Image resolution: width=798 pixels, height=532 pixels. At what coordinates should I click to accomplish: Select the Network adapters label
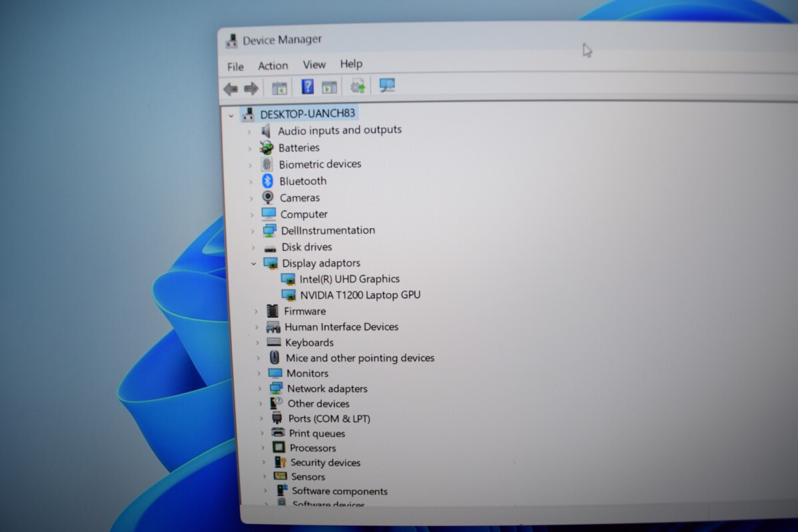(327, 388)
